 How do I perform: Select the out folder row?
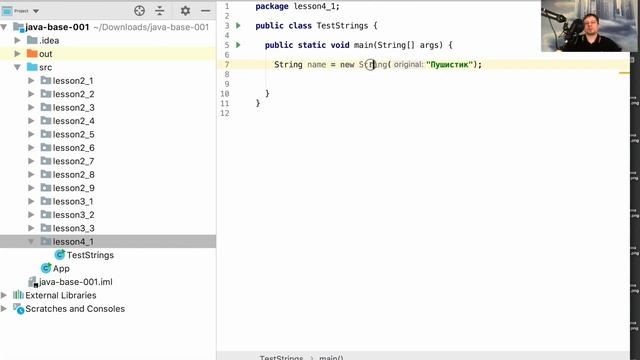click(108, 54)
